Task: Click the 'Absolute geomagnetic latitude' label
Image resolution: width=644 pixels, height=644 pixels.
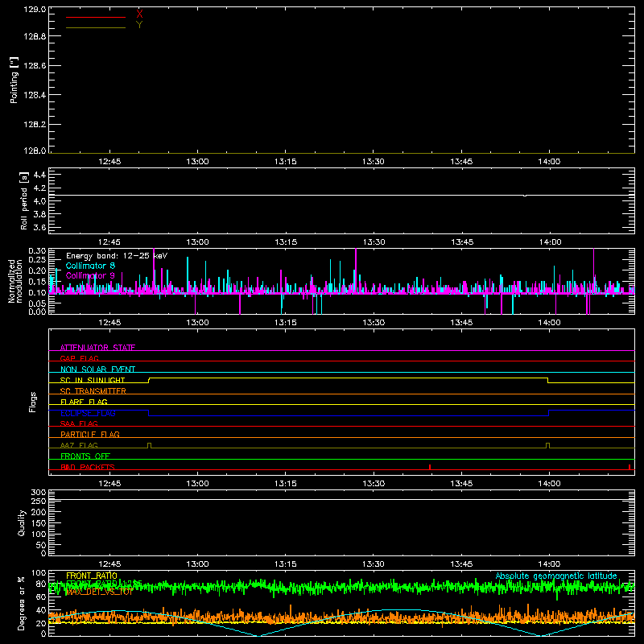Action: 556,576
